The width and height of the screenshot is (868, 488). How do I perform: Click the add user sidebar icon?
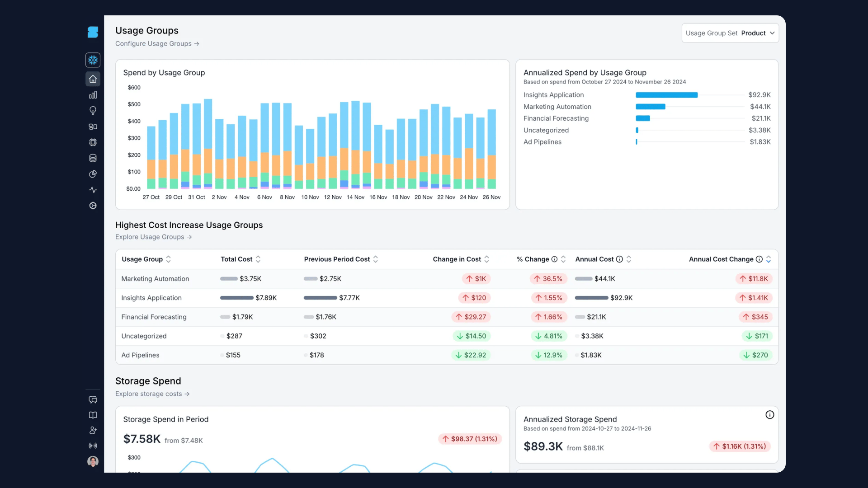pos(93,430)
